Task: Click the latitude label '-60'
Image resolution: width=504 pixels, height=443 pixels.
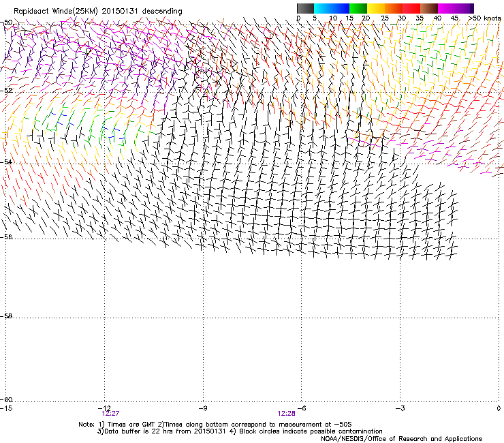Action: tap(6, 400)
